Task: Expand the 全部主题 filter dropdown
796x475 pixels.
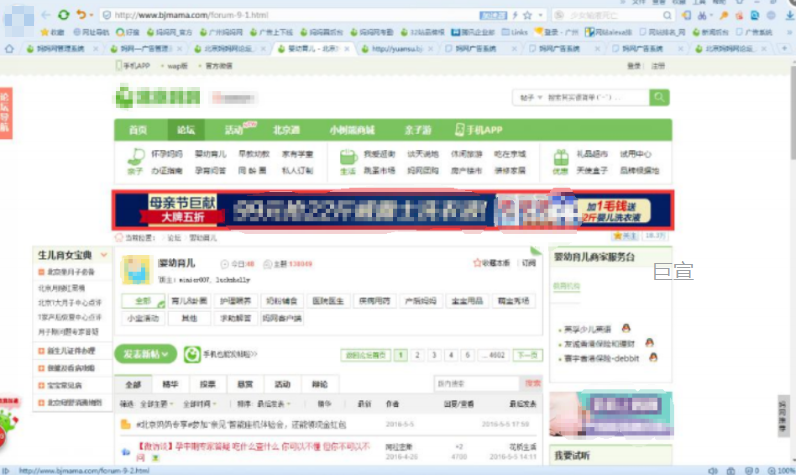Action: tap(156, 404)
